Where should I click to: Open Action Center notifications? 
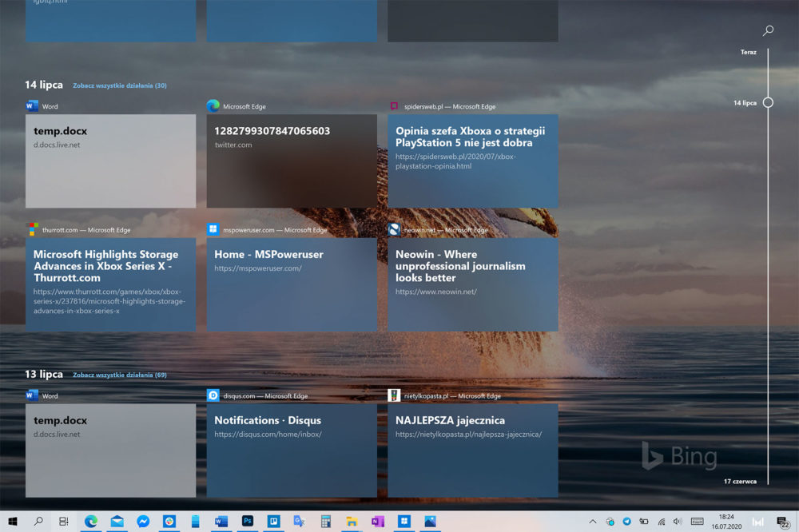coord(783,522)
